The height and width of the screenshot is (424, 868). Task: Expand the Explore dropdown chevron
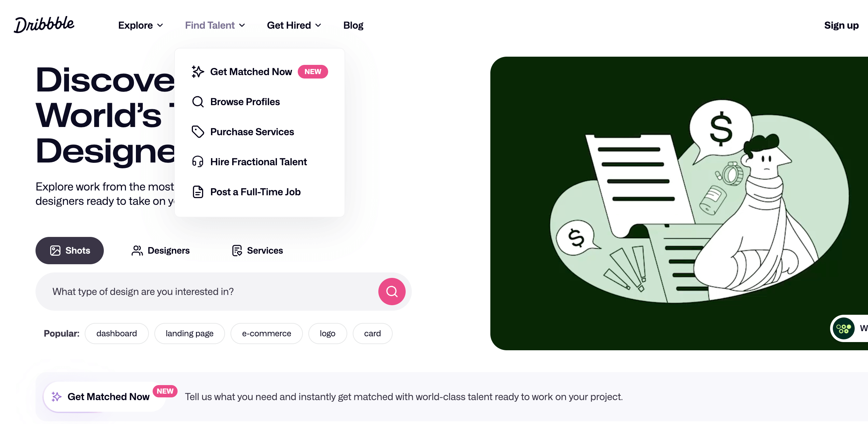[160, 25]
